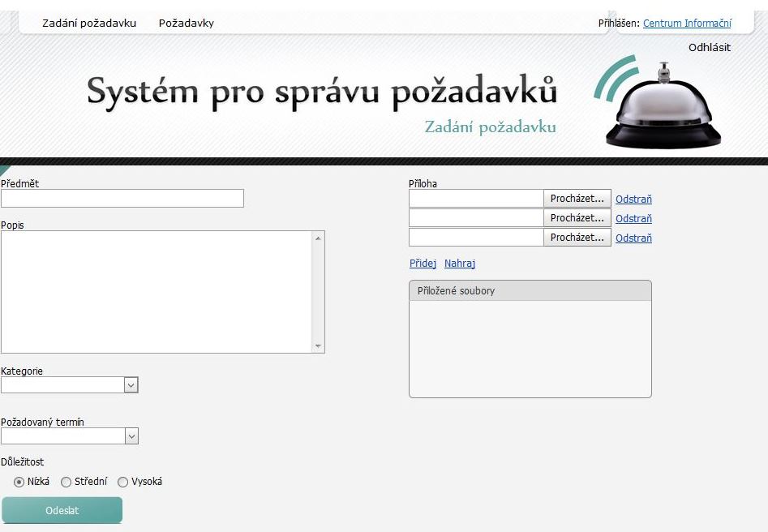Select the Střední importance radio button

point(67,482)
